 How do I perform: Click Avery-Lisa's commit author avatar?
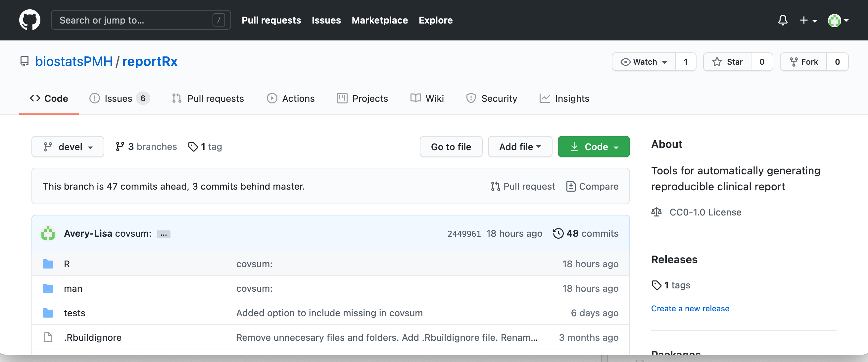tap(48, 233)
